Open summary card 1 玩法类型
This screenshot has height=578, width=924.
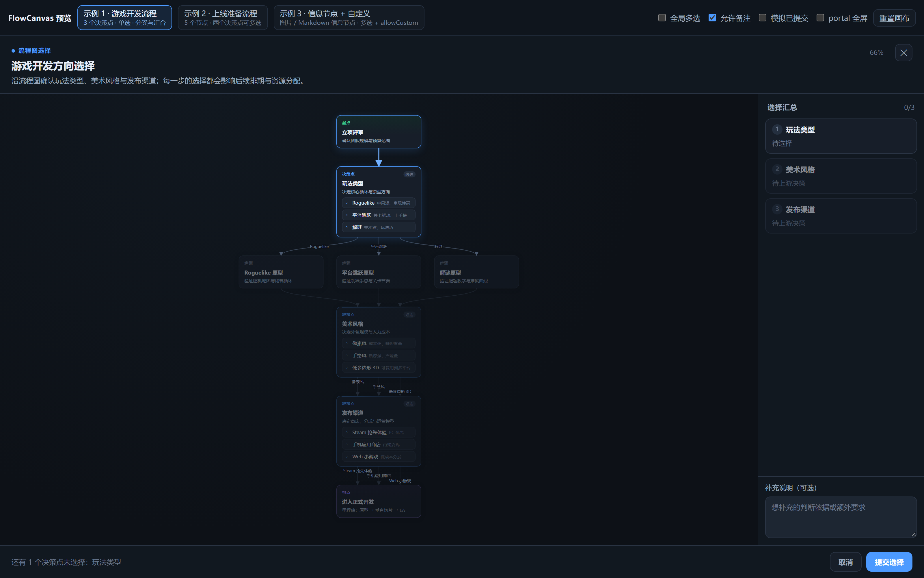point(841,136)
